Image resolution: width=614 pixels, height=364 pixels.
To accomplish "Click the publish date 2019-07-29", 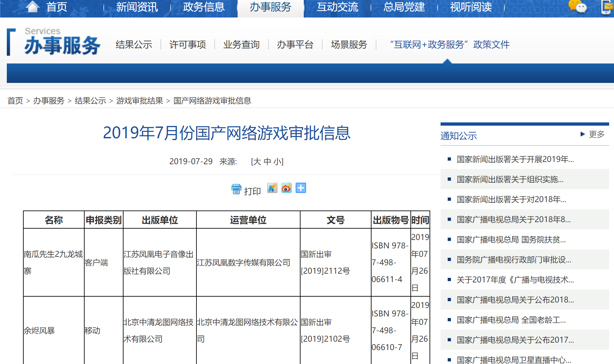I will 191,161.
